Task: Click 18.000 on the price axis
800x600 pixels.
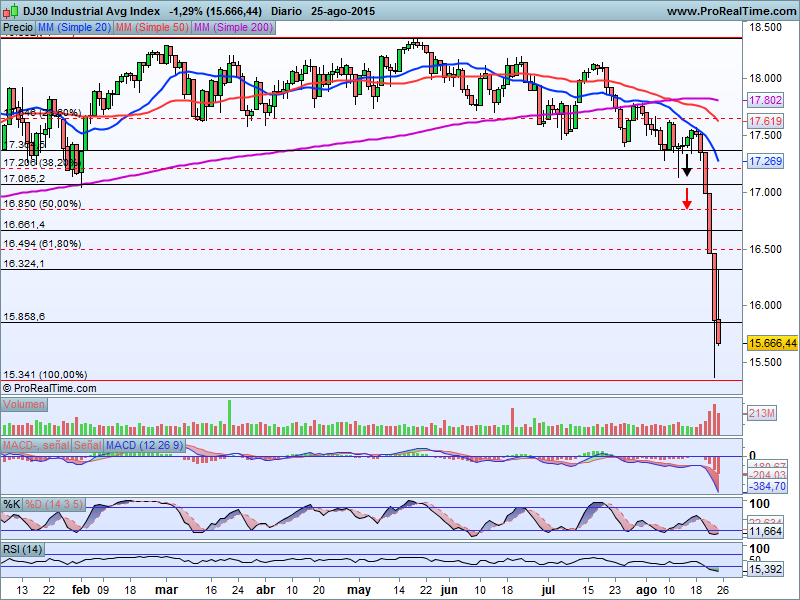Action: pyautogui.click(x=765, y=78)
